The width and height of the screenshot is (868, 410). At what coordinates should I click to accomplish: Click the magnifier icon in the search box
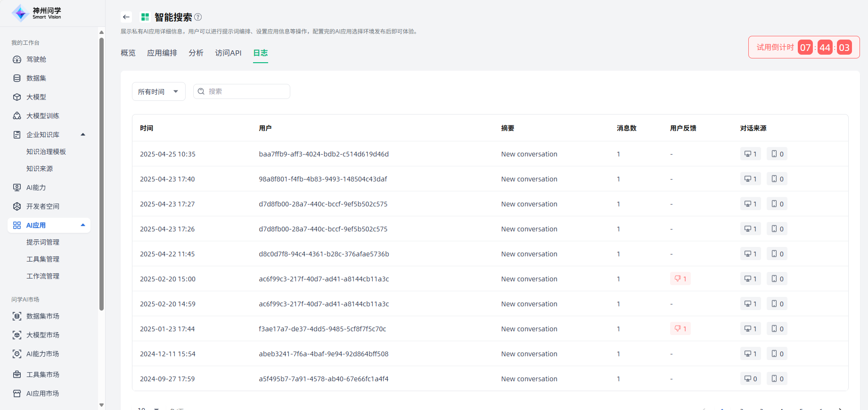point(201,91)
